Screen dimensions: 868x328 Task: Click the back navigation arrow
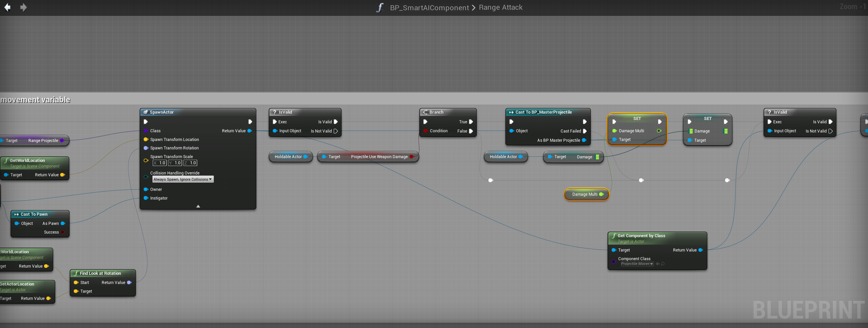tap(7, 7)
